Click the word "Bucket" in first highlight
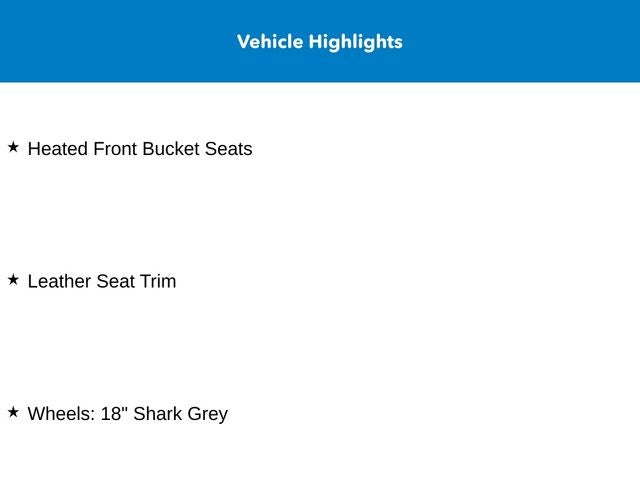640x480 pixels. pyautogui.click(x=171, y=149)
